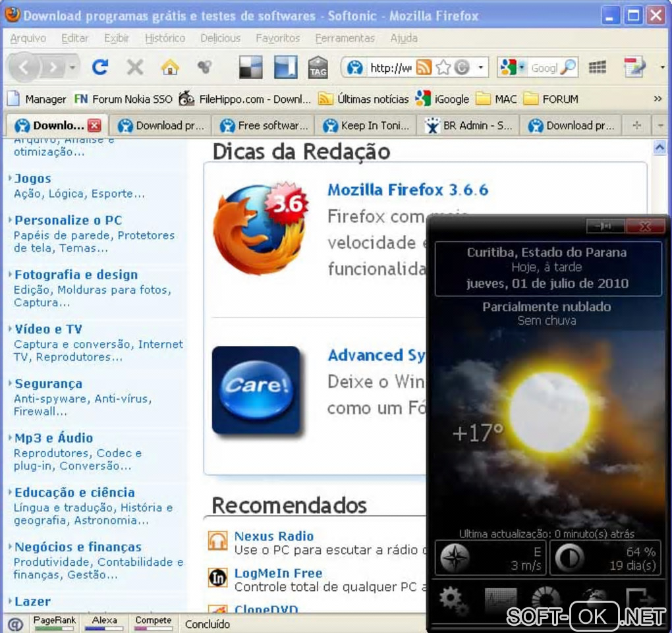Open the Últimas notícias feed bookmark
The width and height of the screenshot is (672, 633).
click(x=363, y=99)
